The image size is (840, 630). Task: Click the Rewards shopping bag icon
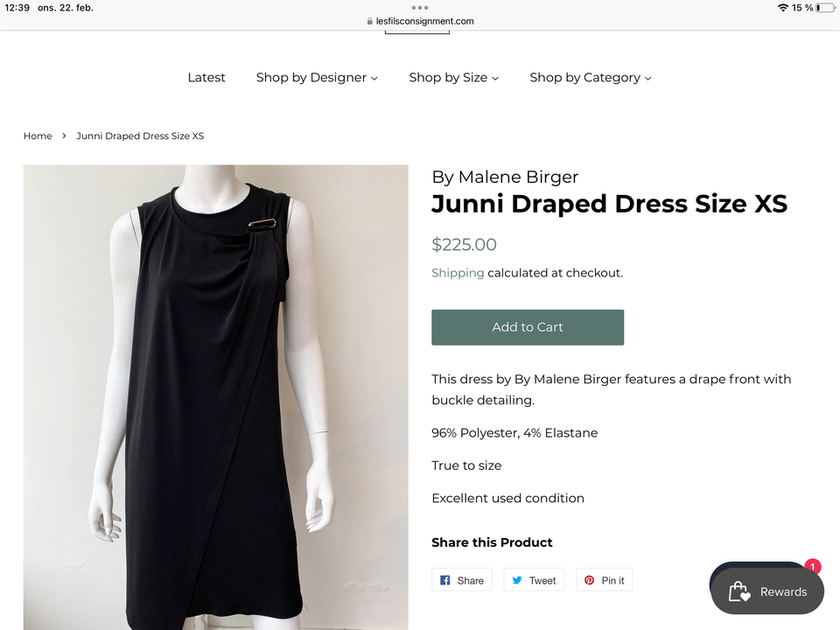click(x=739, y=591)
